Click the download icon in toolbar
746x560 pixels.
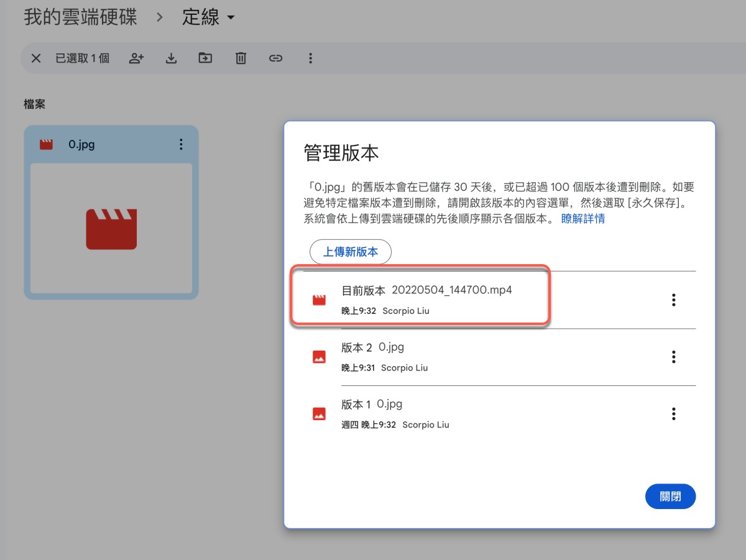[x=171, y=58]
